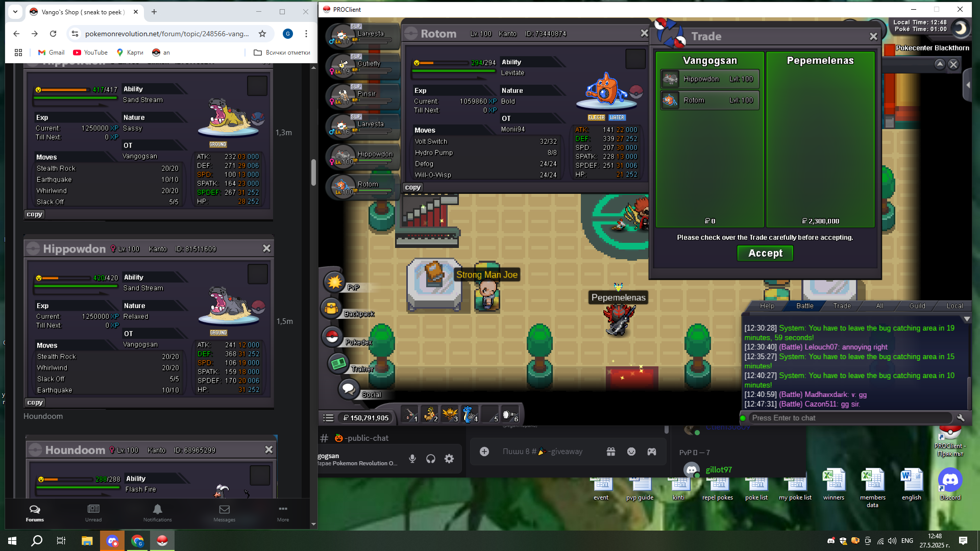980x551 pixels.
Task: Select Pinsir in party list
Action: tap(363, 95)
